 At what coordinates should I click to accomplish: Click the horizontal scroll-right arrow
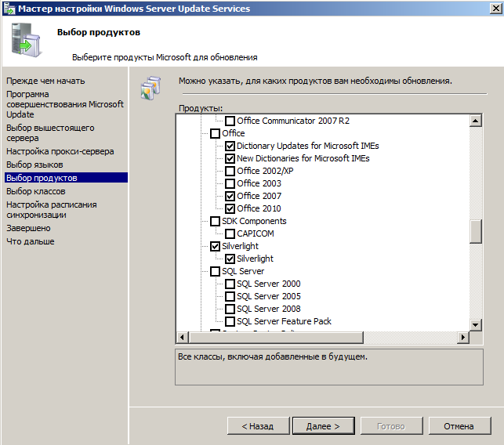pyautogui.click(x=463, y=338)
